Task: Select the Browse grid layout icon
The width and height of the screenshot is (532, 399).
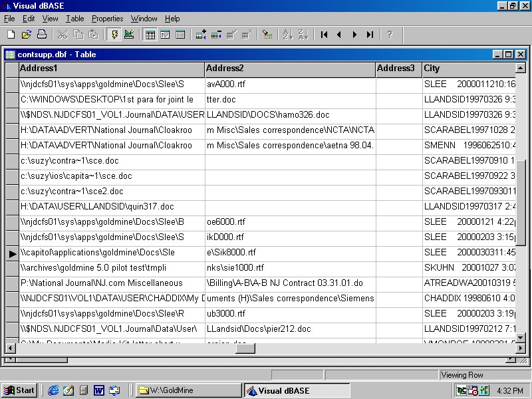Action: (150, 35)
